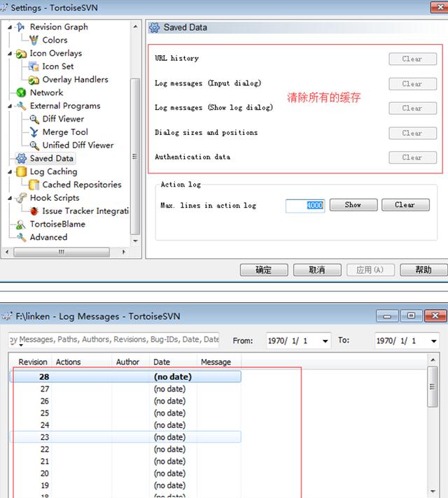
Task: Open the From date dropdown
Action: click(x=325, y=341)
